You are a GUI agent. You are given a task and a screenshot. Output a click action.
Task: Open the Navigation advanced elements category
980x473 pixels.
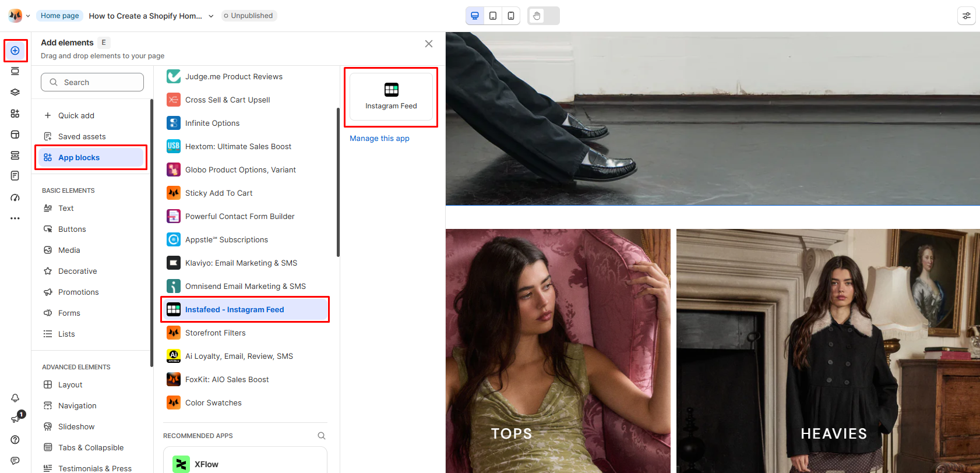tap(92, 405)
